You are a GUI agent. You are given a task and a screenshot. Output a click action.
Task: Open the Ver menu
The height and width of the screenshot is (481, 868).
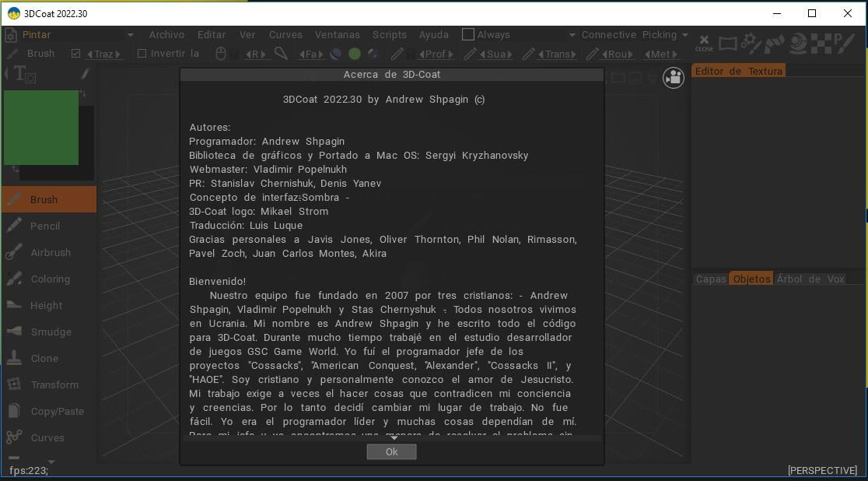pos(247,34)
